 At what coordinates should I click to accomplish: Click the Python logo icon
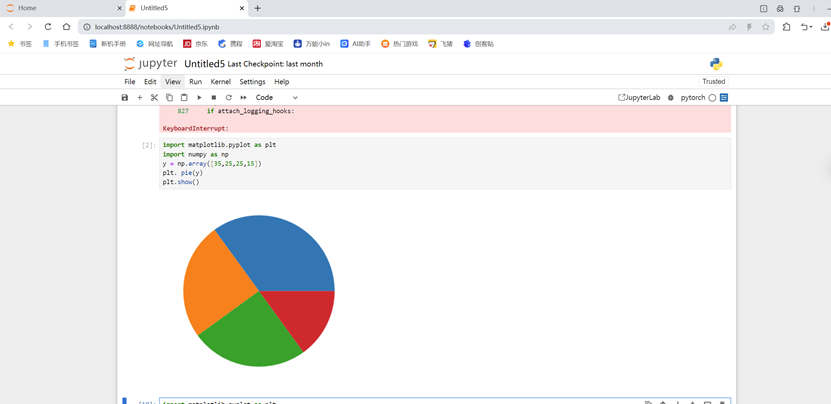(x=716, y=64)
